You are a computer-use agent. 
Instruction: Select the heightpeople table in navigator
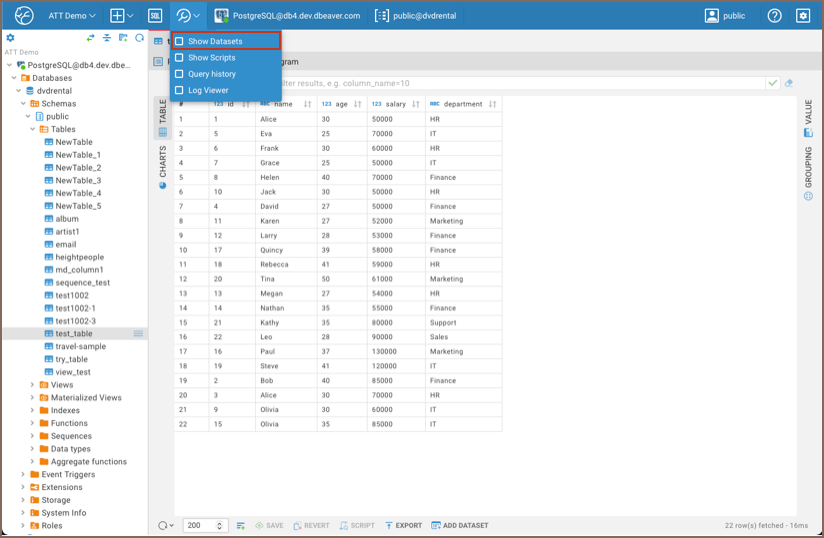[79, 257]
